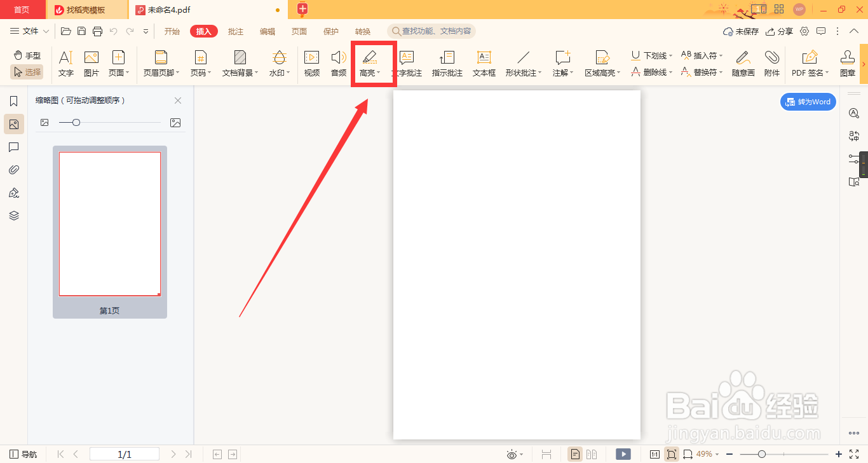Choose the 区域高亮 area highlight tool
868x463 pixels.
tap(602, 64)
